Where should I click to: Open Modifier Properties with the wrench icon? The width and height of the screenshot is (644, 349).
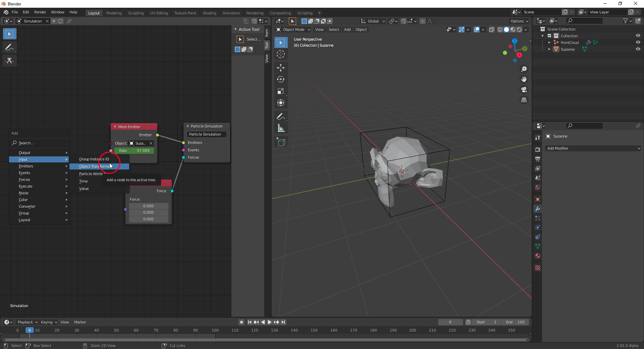(538, 209)
